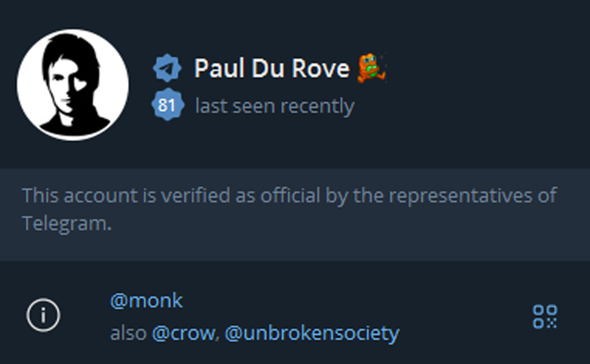Click the circled info icon
The height and width of the screenshot is (364, 590).
[43, 315]
